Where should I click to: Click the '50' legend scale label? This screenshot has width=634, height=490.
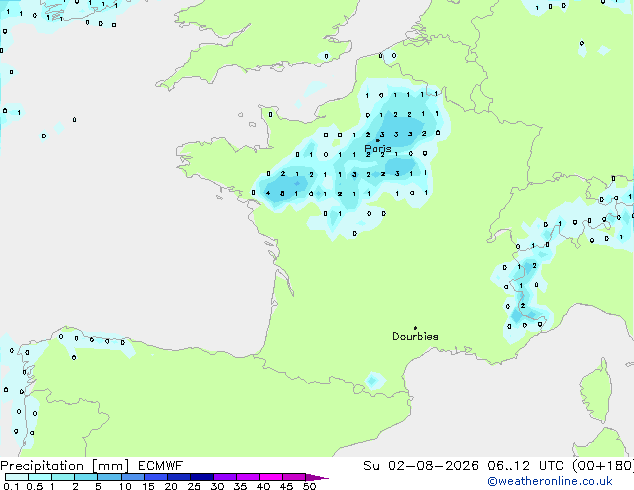(309, 486)
